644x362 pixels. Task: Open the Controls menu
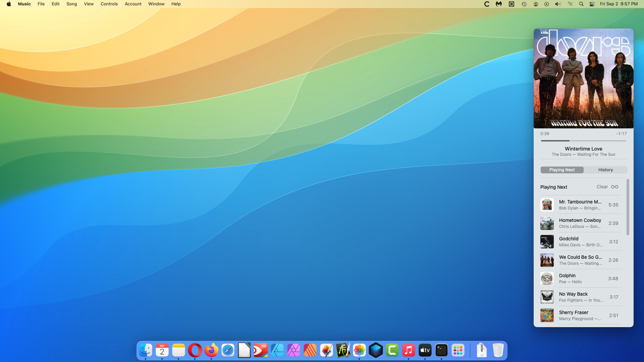click(x=109, y=4)
